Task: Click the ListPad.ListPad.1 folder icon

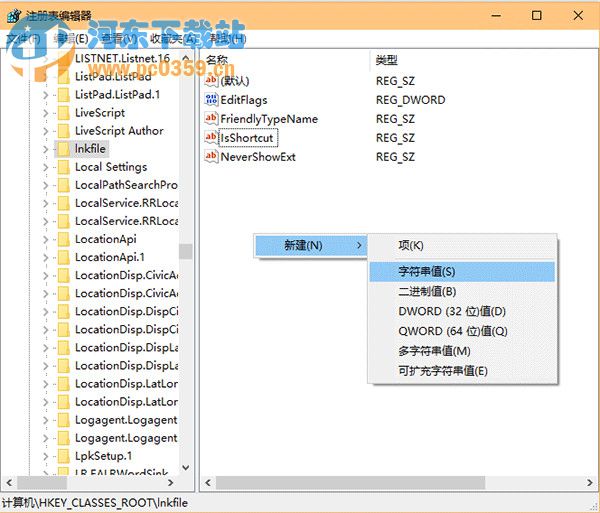Action: (x=63, y=94)
